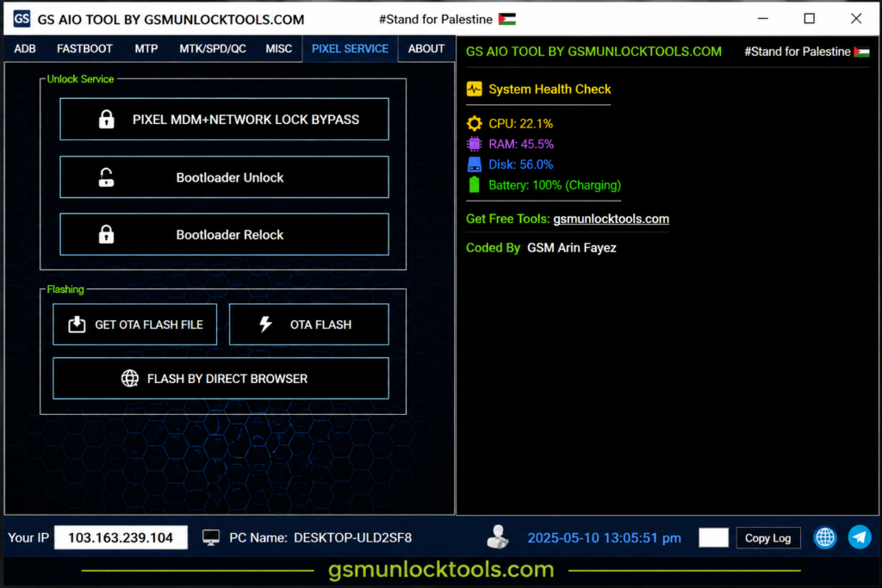Click padlock icon on Pixel MDM bypass button
This screenshot has width=882, height=588.
[x=106, y=119]
